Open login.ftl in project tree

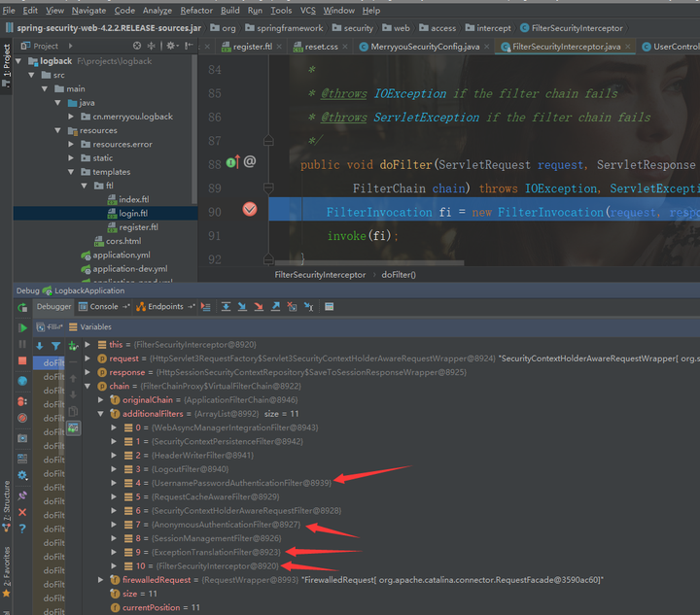[133, 213]
